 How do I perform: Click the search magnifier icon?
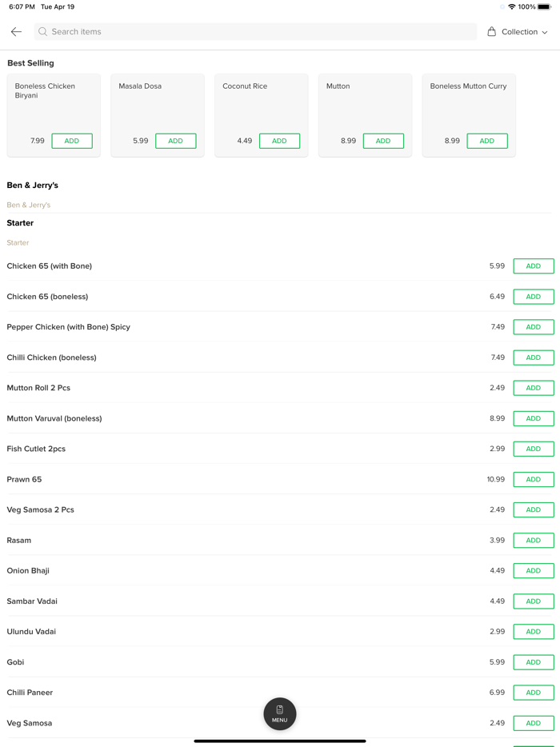tap(43, 32)
